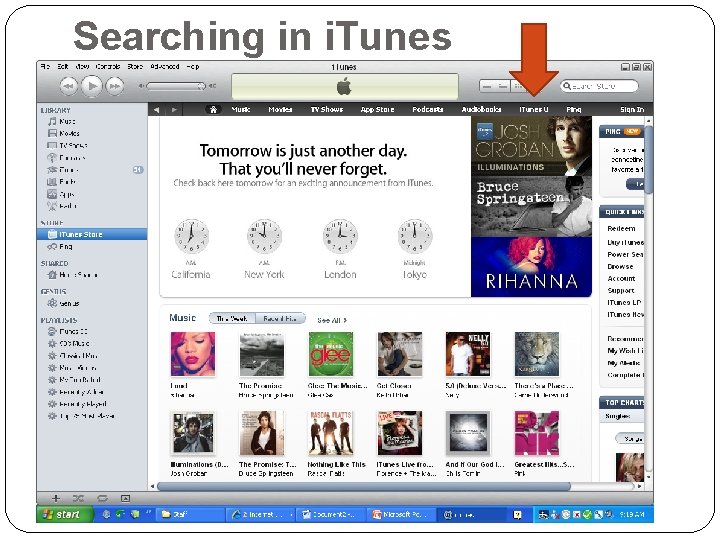
Task: Open the TV Shows store tab
Action: 326,109
